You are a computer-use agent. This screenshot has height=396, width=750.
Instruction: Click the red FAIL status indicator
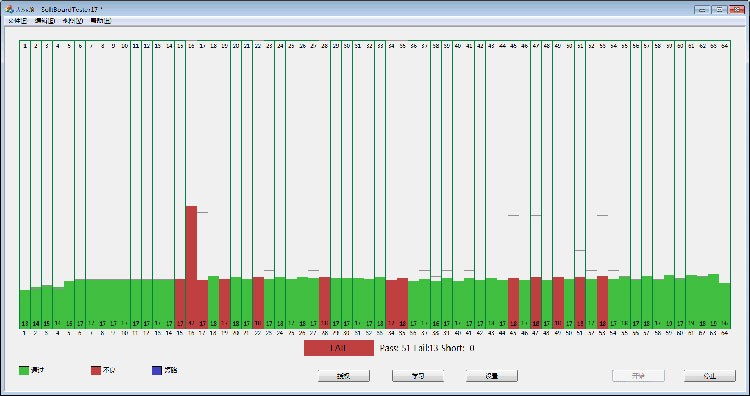339,348
